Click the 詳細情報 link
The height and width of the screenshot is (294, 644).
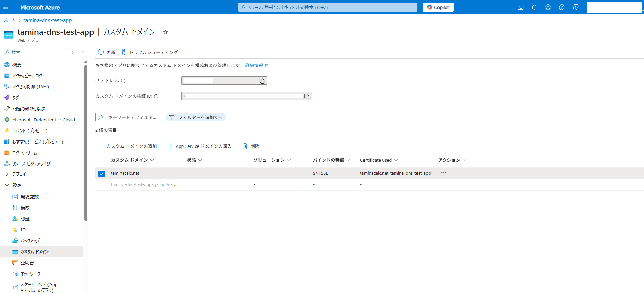pos(254,65)
